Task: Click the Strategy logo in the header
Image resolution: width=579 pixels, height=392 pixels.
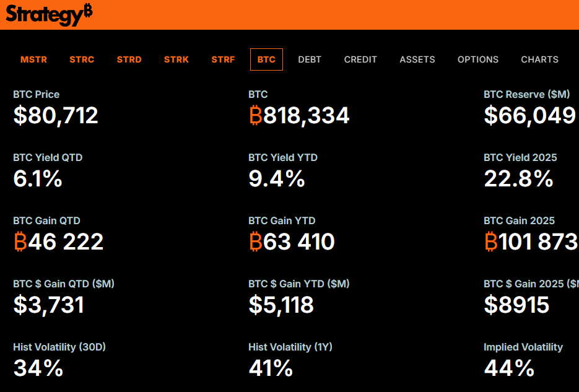Action: click(x=49, y=15)
